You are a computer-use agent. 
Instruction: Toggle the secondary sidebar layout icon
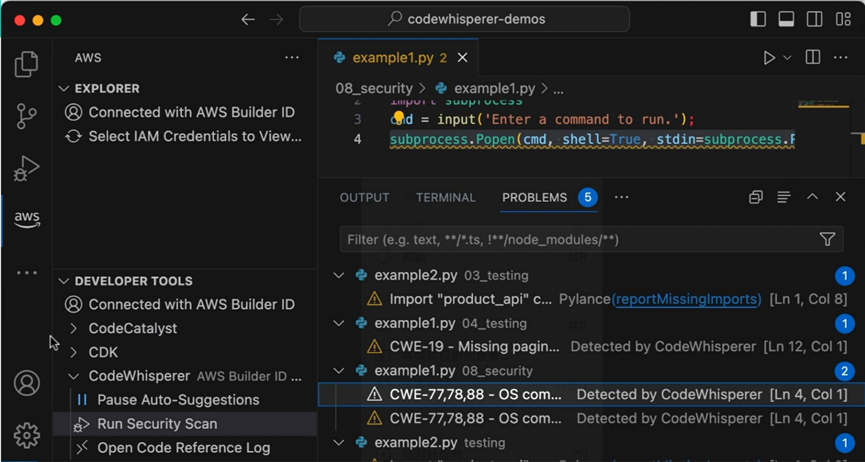[814, 19]
